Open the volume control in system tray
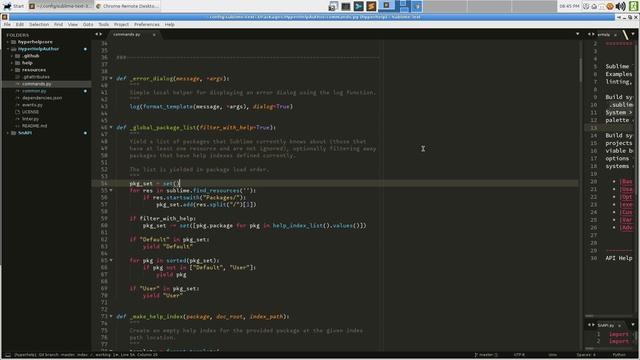The width and height of the screenshot is (640, 360). [620, 6]
